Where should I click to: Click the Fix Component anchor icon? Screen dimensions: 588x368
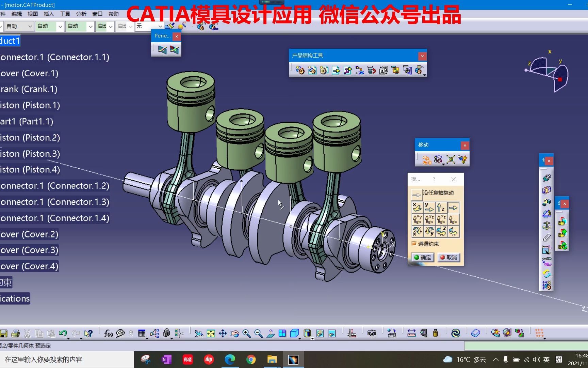click(546, 226)
